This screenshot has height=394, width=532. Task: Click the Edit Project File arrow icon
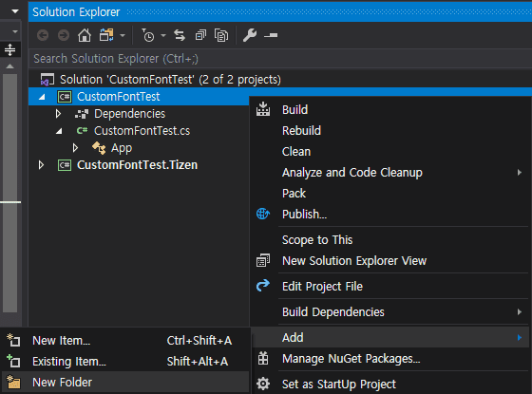263,286
